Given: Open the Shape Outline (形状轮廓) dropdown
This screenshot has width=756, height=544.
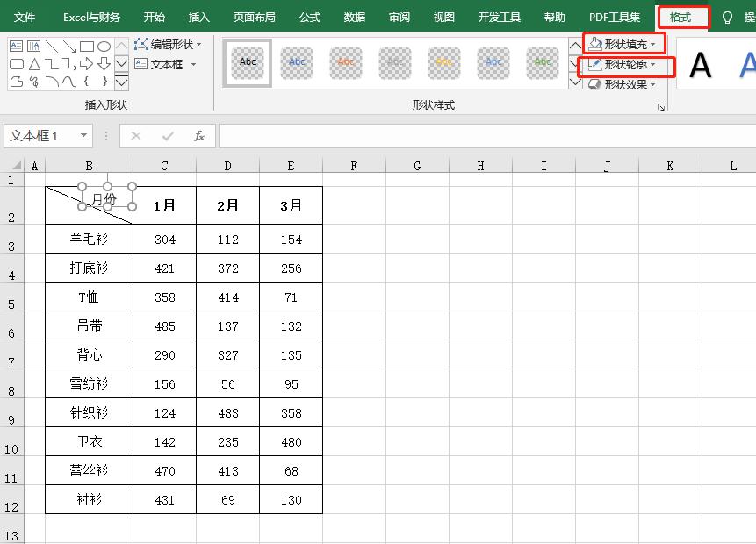Looking at the screenshot, I should coord(623,64).
